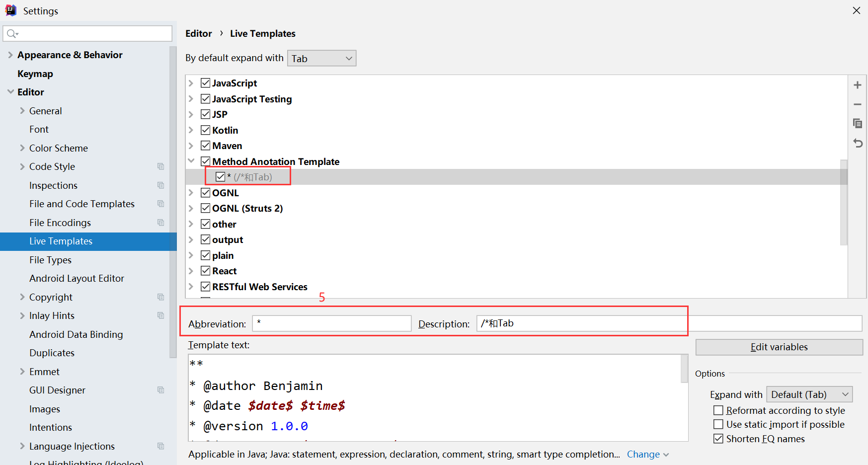Click the template list vertical scrollbar
The width and height of the screenshot is (868, 465).
844,202
